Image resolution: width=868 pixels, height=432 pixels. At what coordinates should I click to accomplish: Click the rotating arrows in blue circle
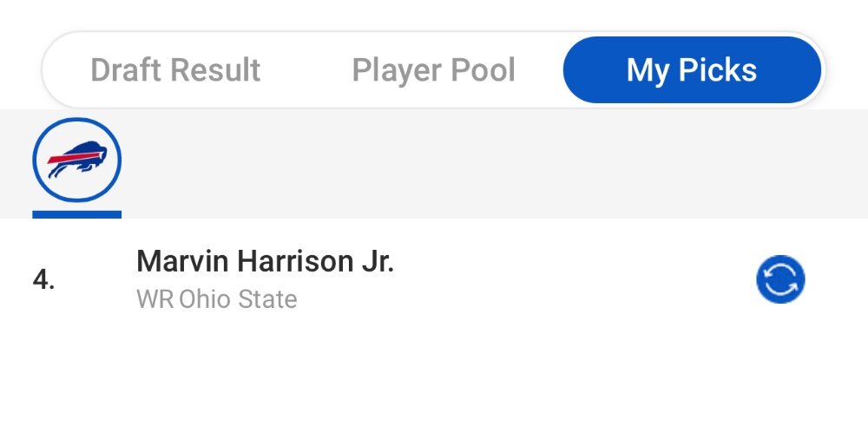pos(780,279)
